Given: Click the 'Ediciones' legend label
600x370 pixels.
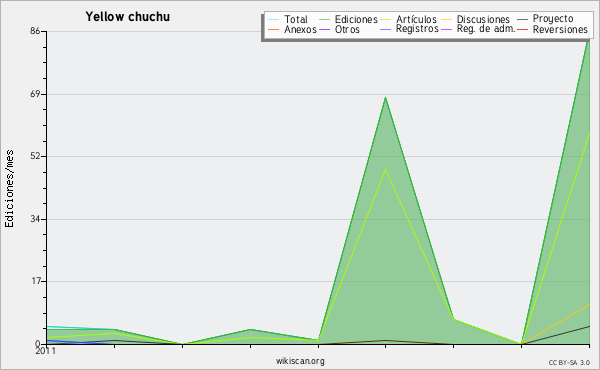Looking at the screenshot, I should [x=356, y=19].
